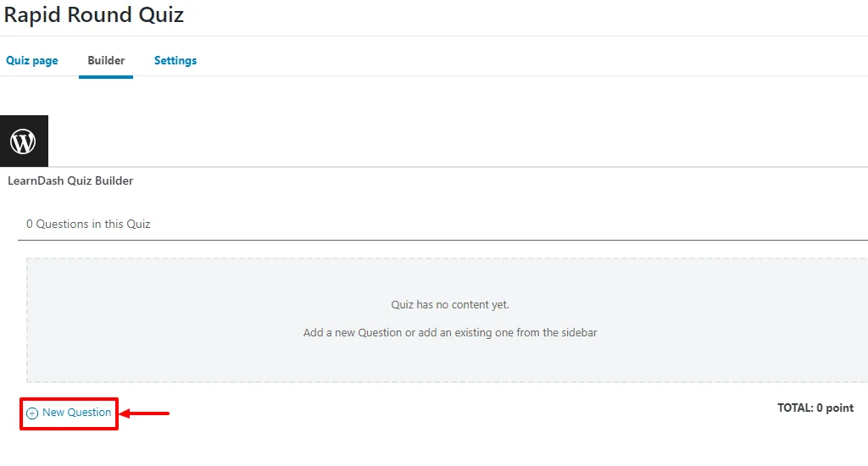Open the Settings tab
The height and width of the screenshot is (466, 868).
175,60
